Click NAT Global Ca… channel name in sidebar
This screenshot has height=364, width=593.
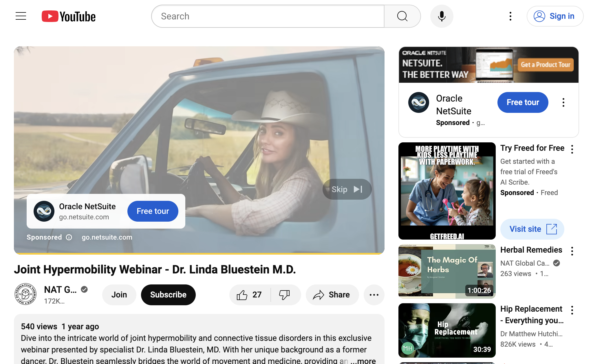click(525, 263)
